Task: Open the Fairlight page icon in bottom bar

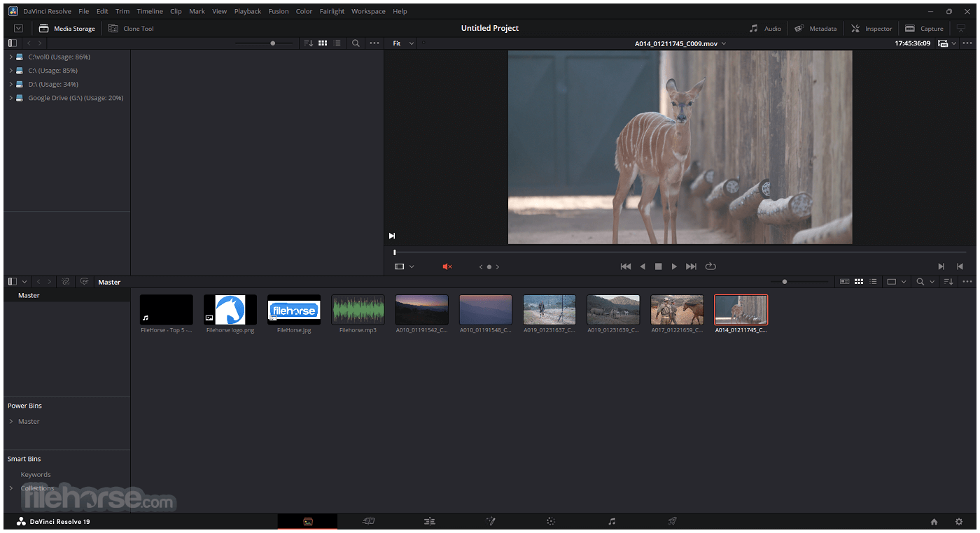Action: 612,521
